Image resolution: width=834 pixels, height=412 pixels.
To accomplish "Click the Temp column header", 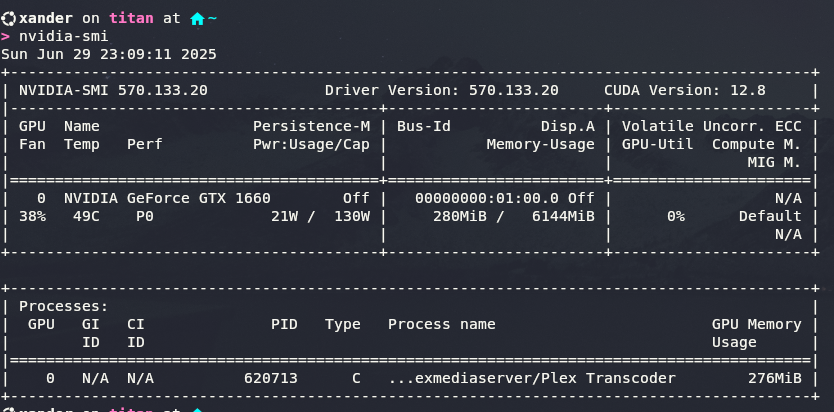I will 82,145.
